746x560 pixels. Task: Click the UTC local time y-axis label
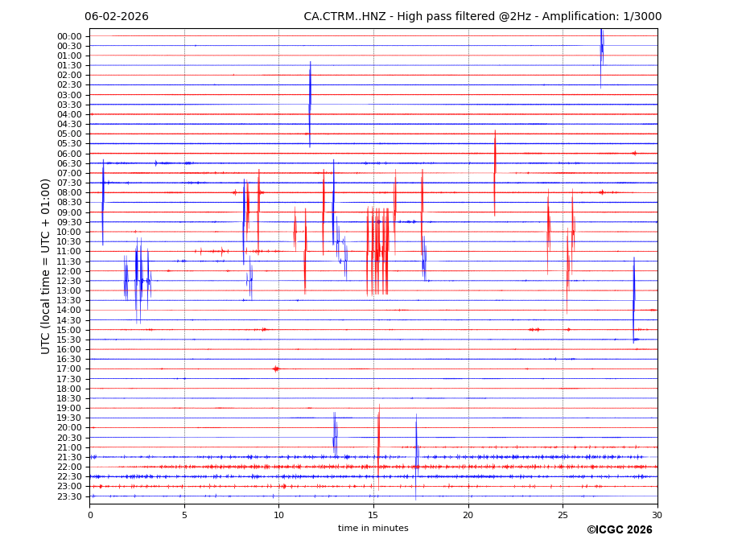(46, 266)
